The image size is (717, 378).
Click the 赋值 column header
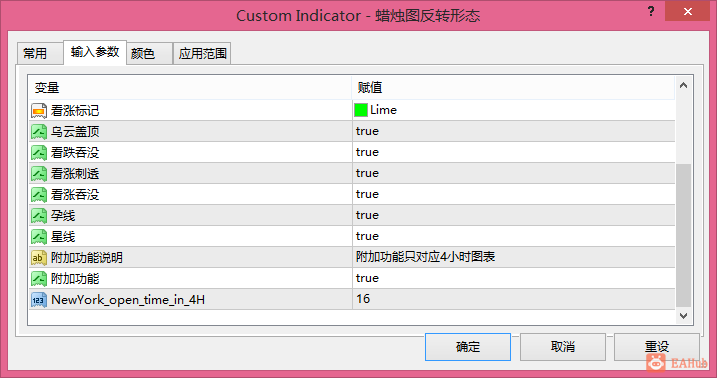coord(513,87)
